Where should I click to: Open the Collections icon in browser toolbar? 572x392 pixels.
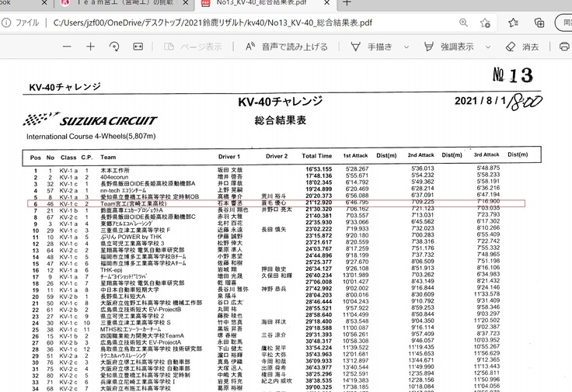tap(539, 23)
